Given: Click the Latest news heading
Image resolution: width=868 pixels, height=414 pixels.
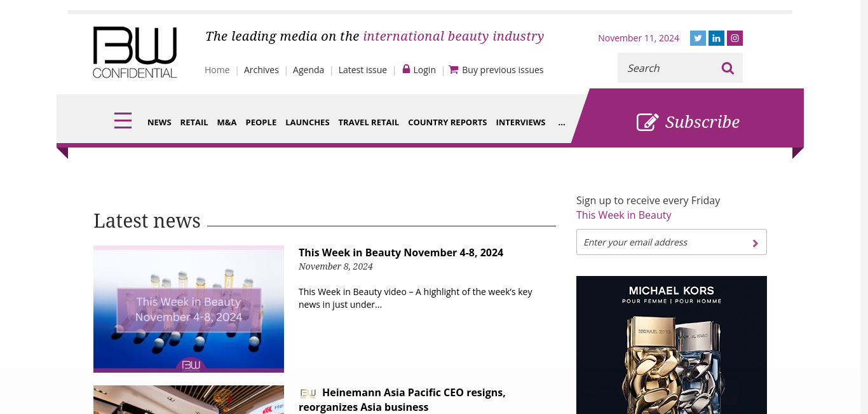Looking at the screenshot, I should 147,221.
